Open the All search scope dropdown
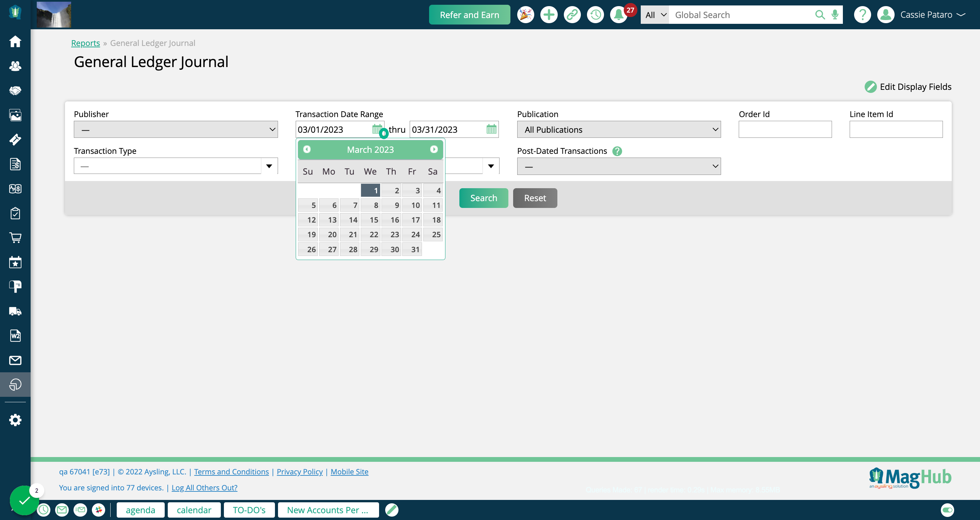Screen dimensions: 980x520 [x=655, y=15]
